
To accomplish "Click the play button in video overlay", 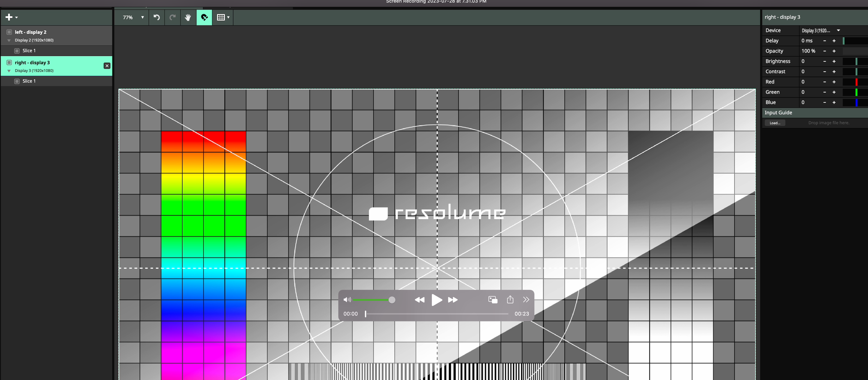I will coord(436,300).
